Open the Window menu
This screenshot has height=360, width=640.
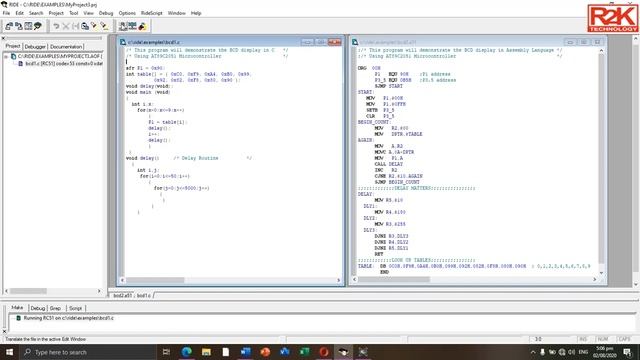click(176, 13)
